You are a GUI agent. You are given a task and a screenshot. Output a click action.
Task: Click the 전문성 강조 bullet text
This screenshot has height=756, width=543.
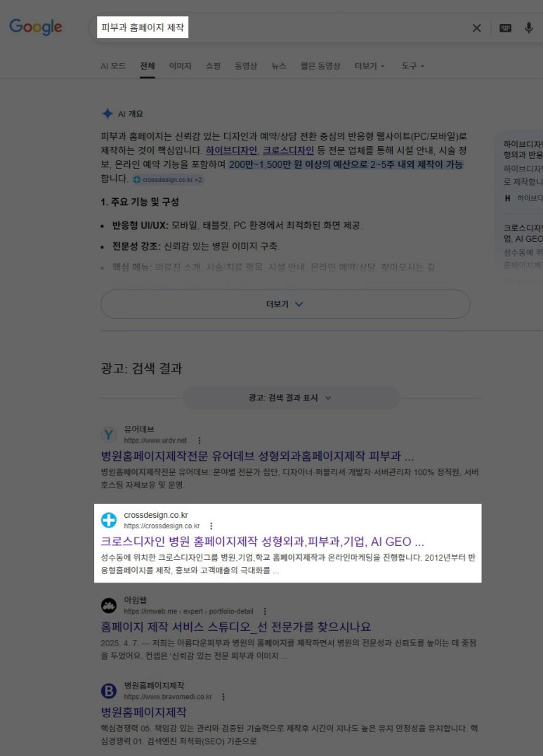pos(196,247)
